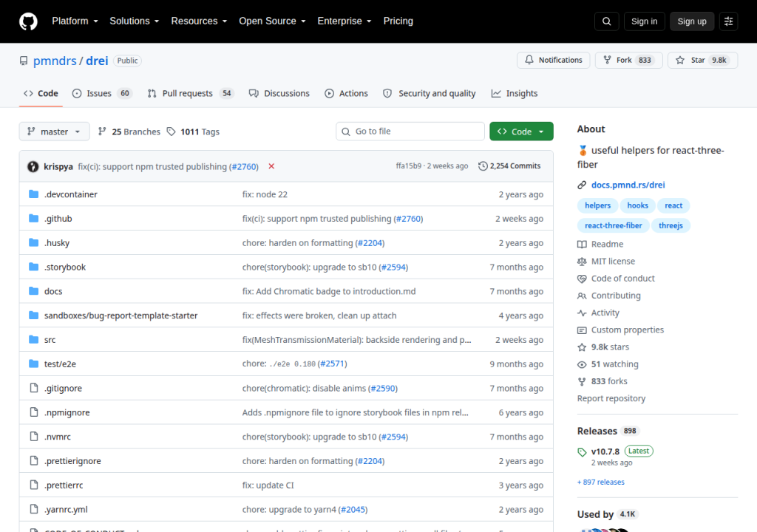Click the Star icon button
The height and width of the screenshot is (532, 757).
pyautogui.click(x=680, y=60)
